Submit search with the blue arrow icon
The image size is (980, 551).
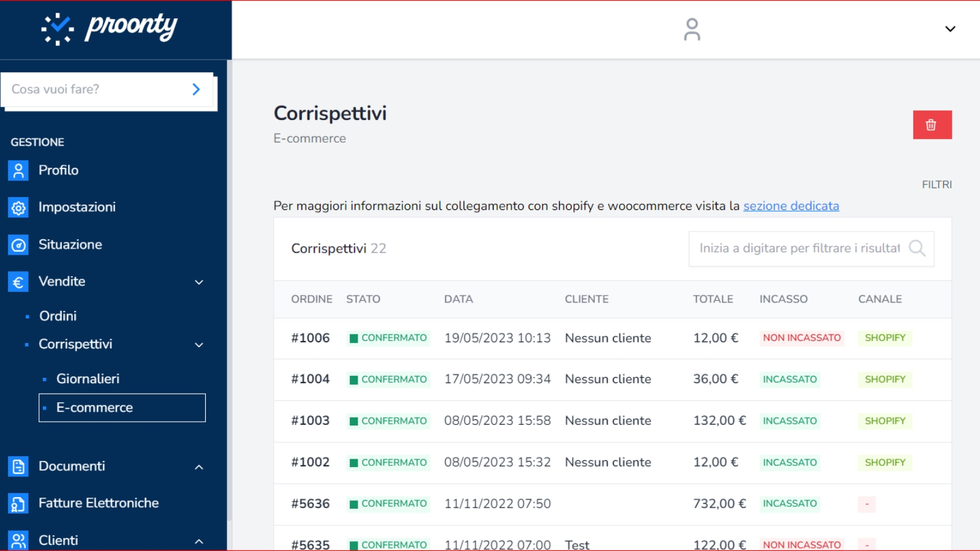point(196,89)
